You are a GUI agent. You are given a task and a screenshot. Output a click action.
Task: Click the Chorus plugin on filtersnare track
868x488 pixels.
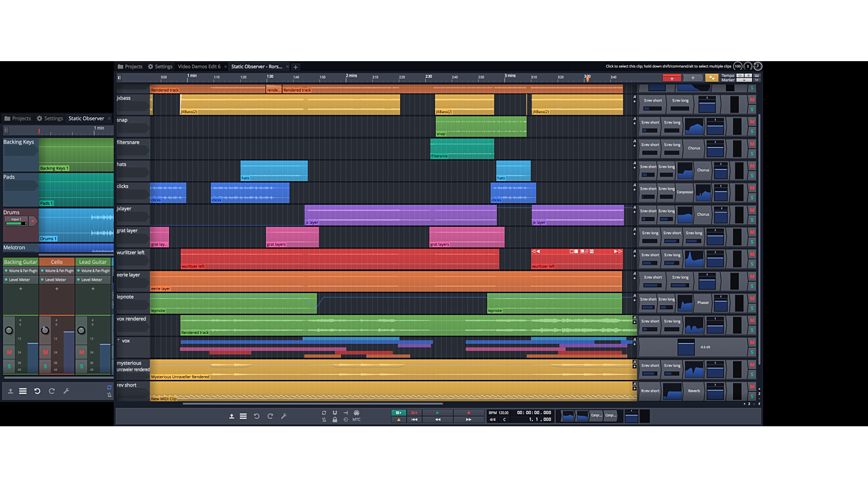[x=694, y=148]
